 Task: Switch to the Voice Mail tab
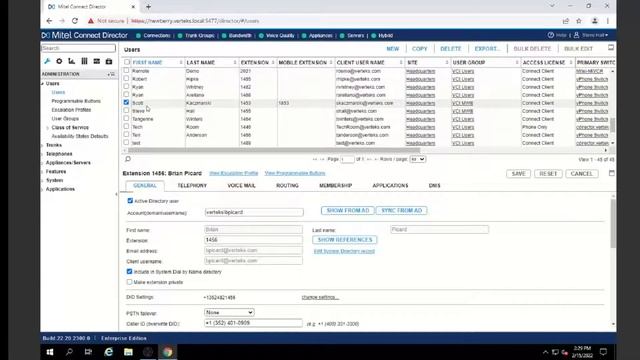(242, 185)
